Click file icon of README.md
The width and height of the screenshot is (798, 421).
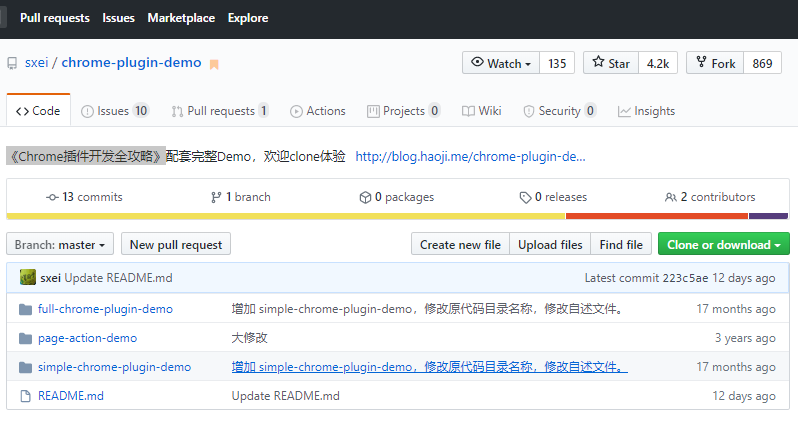tap(25, 396)
